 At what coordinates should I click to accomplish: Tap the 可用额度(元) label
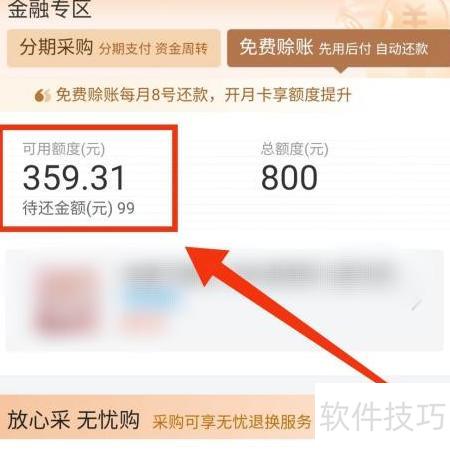(x=64, y=149)
